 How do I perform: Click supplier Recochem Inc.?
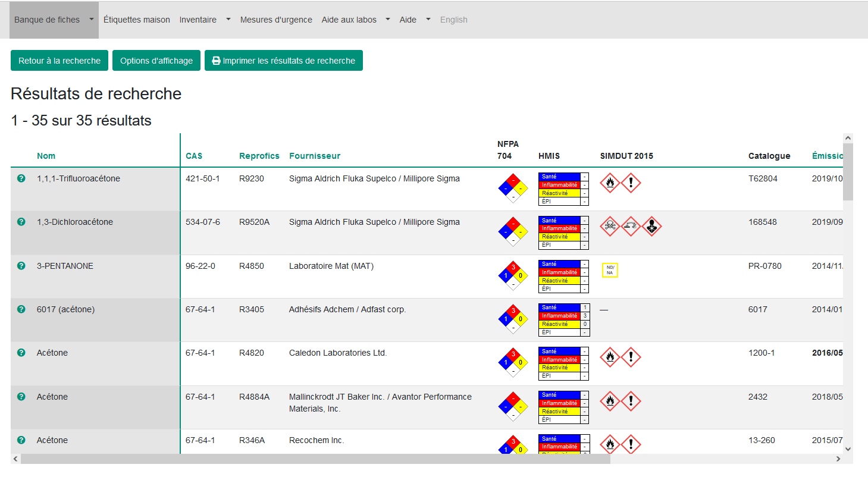click(317, 440)
